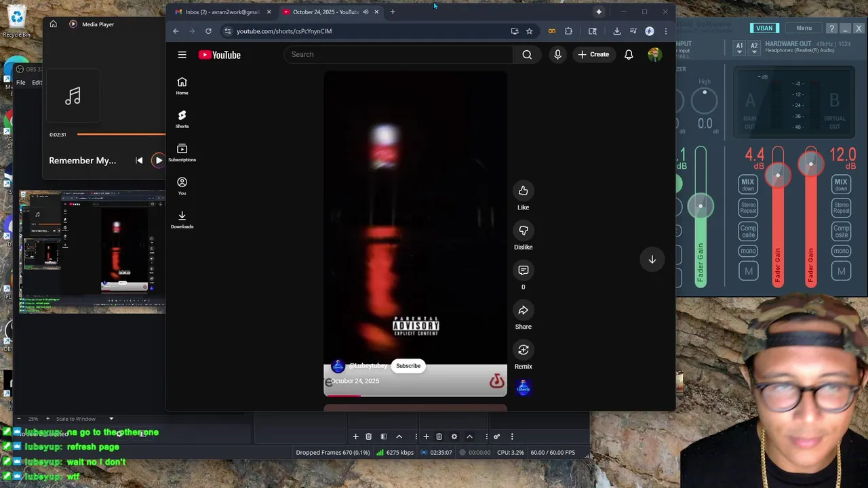This screenshot has width=868, height=488.
Task: Dislike the current Short
Action: pos(523,230)
